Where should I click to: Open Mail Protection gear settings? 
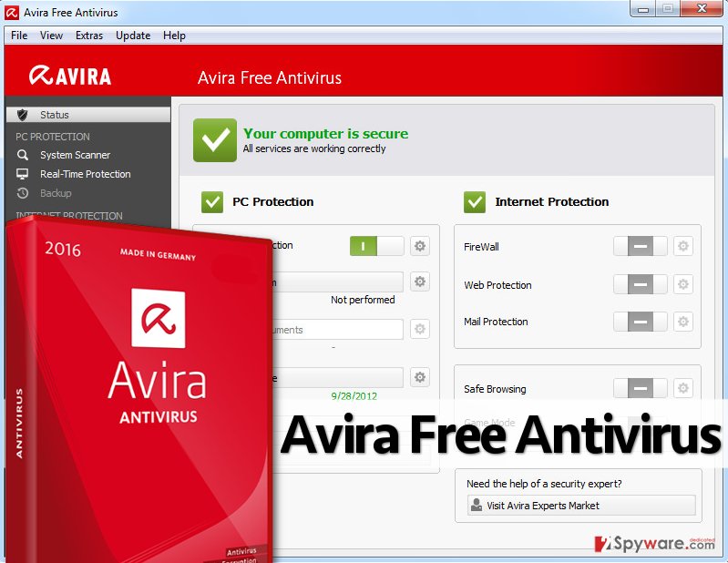pyautogui.click(x=683, y=322)
